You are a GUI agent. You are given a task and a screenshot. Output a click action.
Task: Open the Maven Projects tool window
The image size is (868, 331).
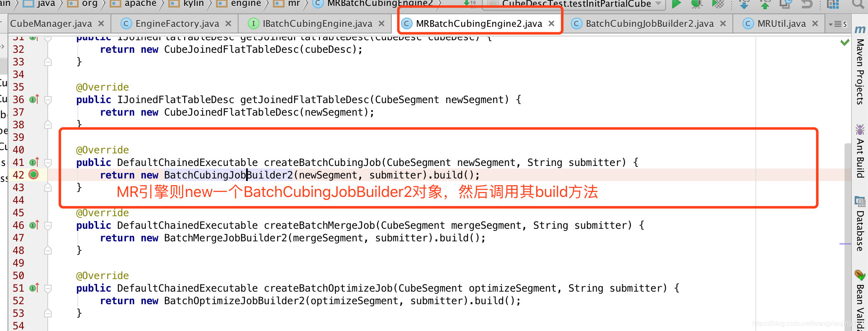pyautogui.click(x=860, y=65)
